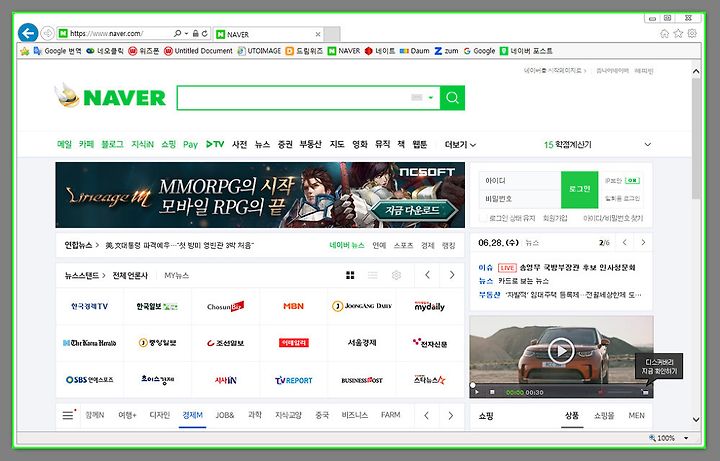Open the mydaily press logo
The height and width of the screenshot is (461, 720).
pos(430,306)
